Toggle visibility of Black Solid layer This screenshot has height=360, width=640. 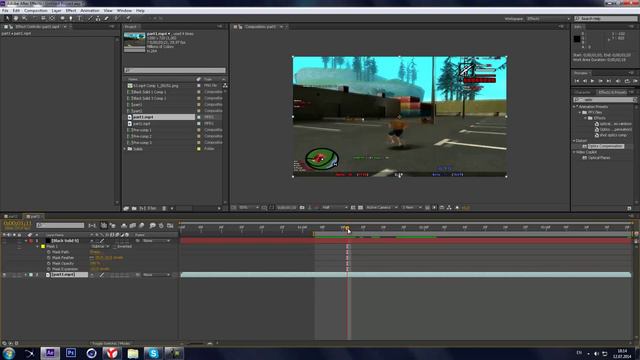click(x=4, y=241)
